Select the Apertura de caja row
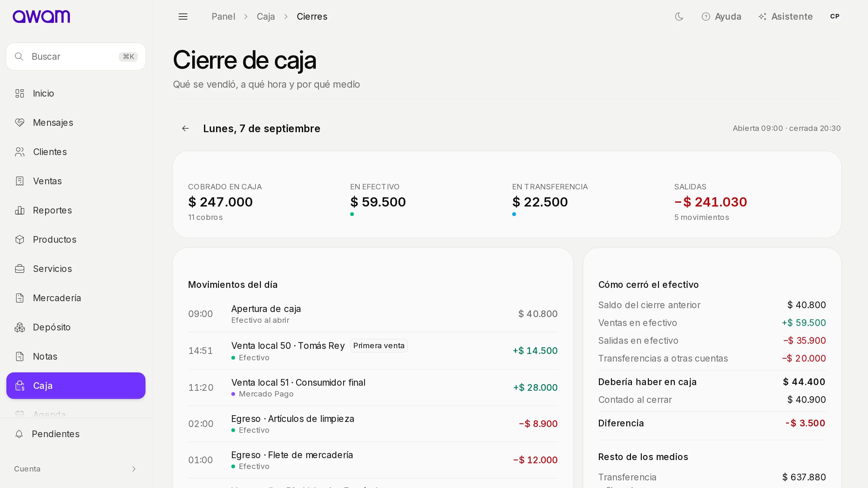Screen dimensions: 868x488 [373, 314]
